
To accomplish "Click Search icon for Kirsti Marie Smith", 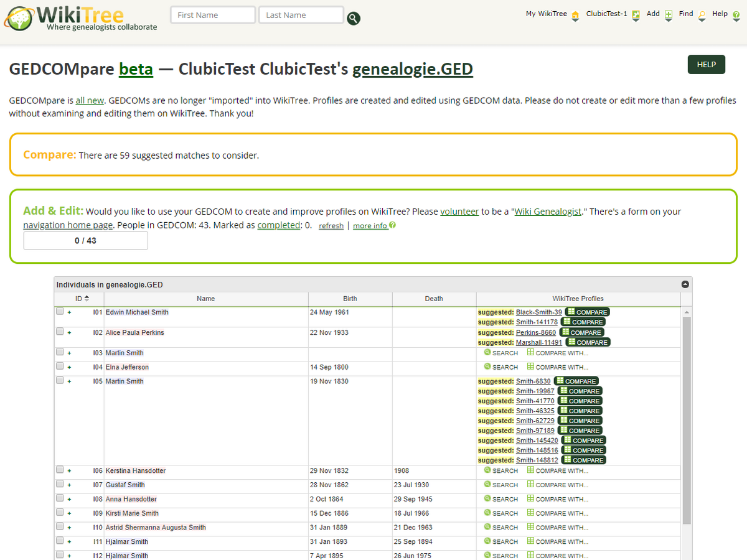I will 487,513.
